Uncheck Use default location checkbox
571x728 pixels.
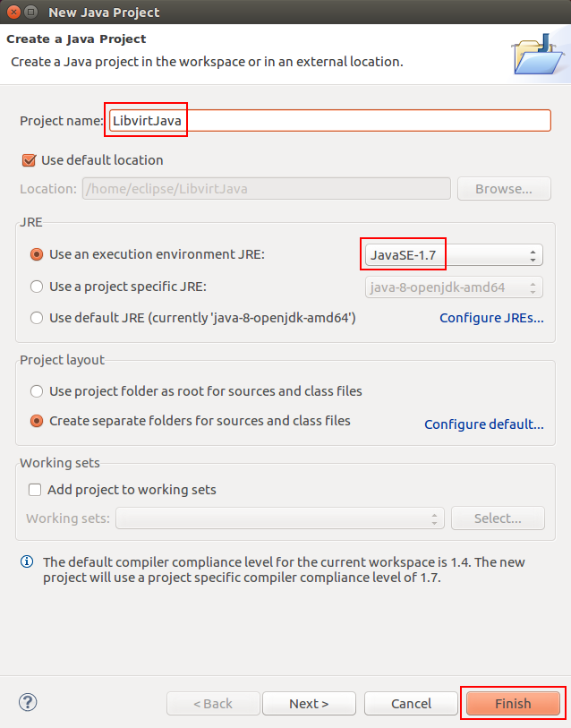pyautogui.click(x=29, y=160)
